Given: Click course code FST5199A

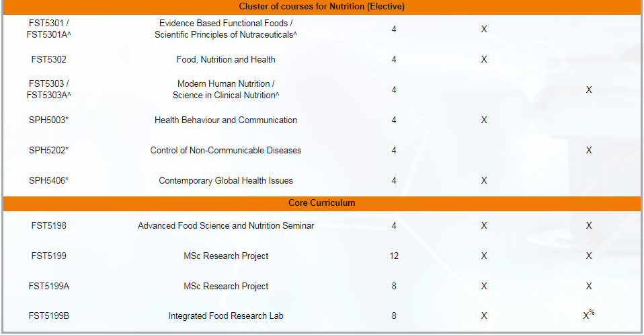Looking at the screenshot, I should (x=48, y=286).
